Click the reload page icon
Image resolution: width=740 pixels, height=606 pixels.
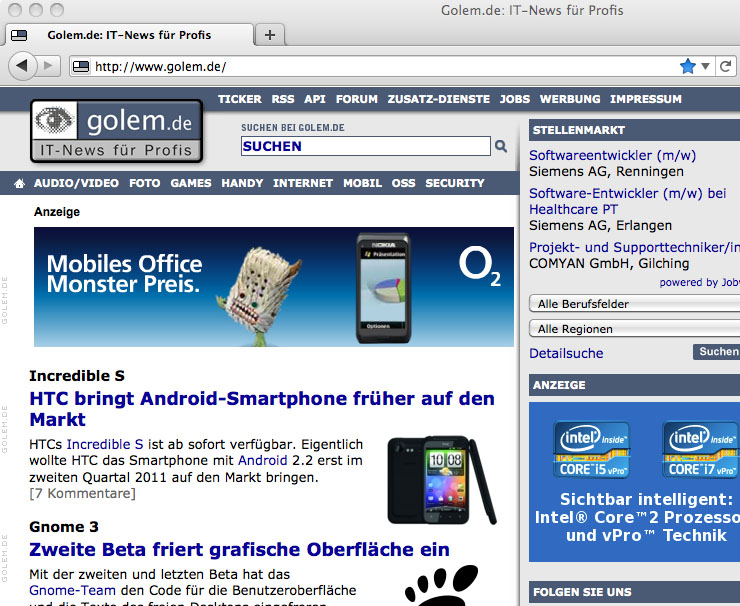click(x=726, y=66)
